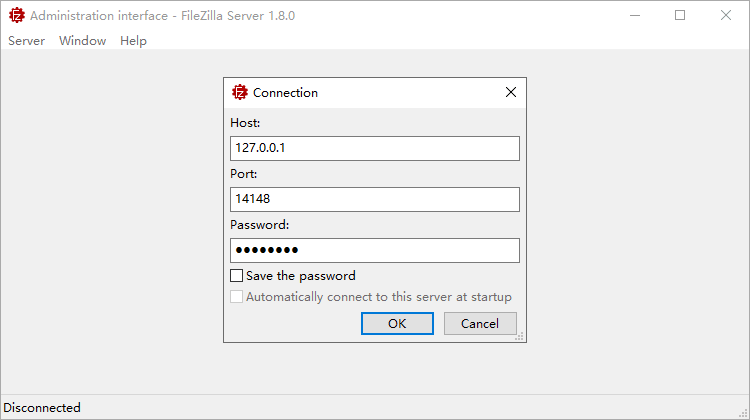Viewport: 750px width, 420px height.
Task: Maximize the Administration interface window
Action: [680, 15]
